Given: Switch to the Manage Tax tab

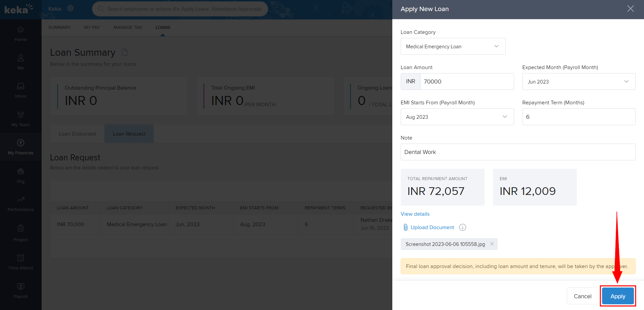Looking at the screenshot, I should pyautogui.click(x=128, y=28).
